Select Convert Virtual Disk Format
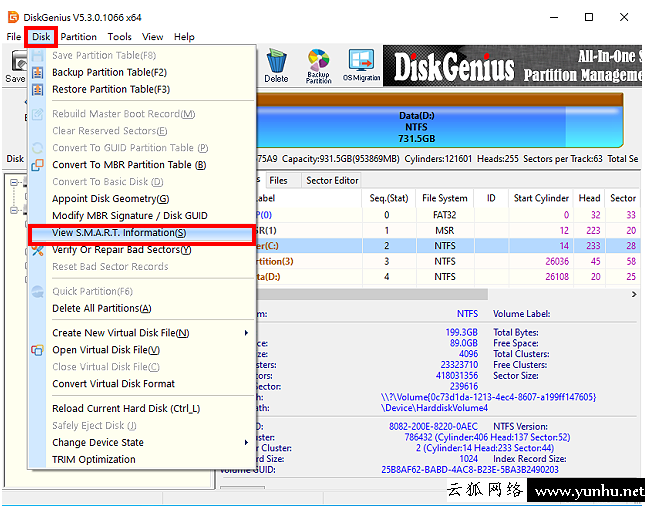The image size is (648, 513). [x=114, y=384]
